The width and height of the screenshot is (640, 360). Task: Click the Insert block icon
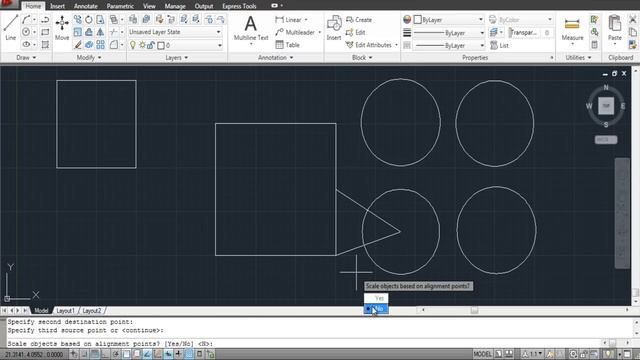pos(334,28)
